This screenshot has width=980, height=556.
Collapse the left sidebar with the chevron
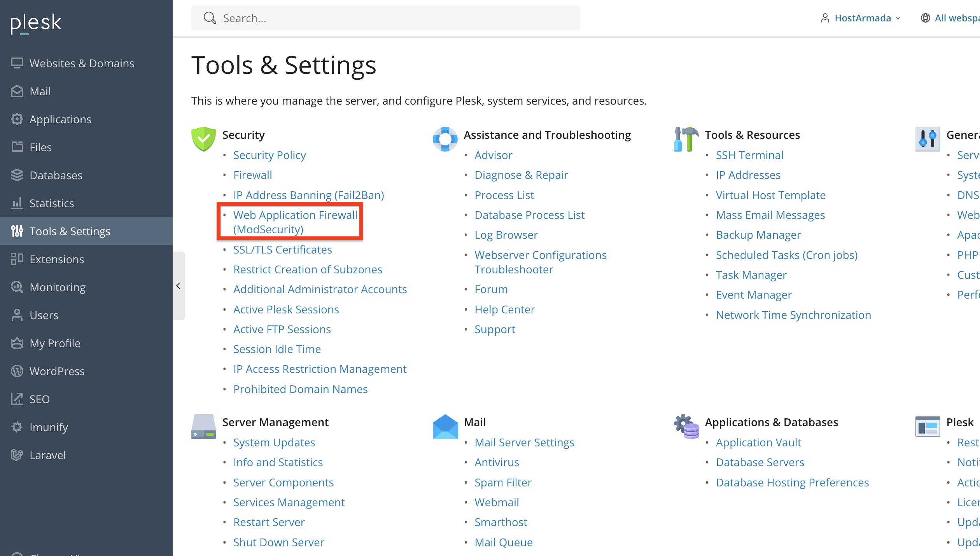[178, 286]
